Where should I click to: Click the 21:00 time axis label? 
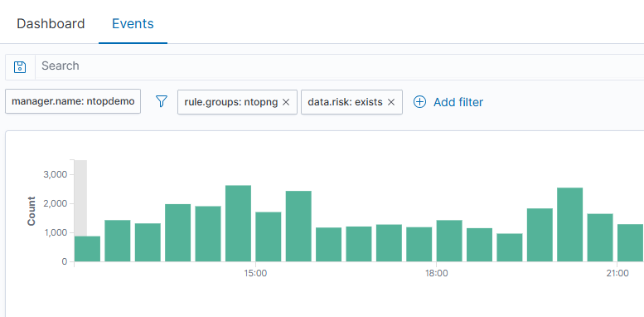pyautogui.click(x=617, y=273)
